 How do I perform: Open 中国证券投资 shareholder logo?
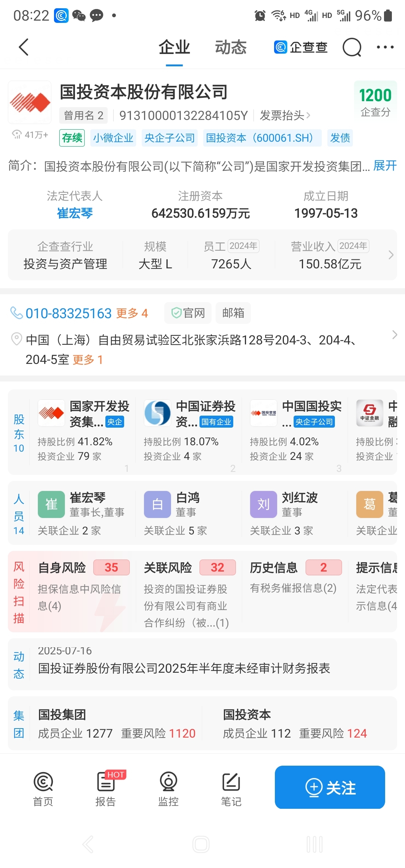[157, 413]
